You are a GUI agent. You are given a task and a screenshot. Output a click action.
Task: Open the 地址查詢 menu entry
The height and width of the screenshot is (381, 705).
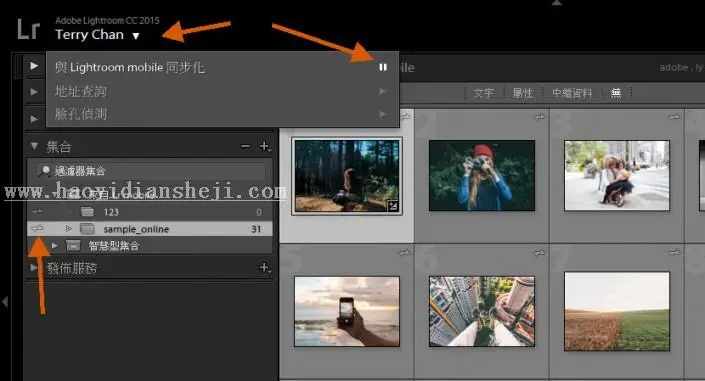[x=81, y=91]
